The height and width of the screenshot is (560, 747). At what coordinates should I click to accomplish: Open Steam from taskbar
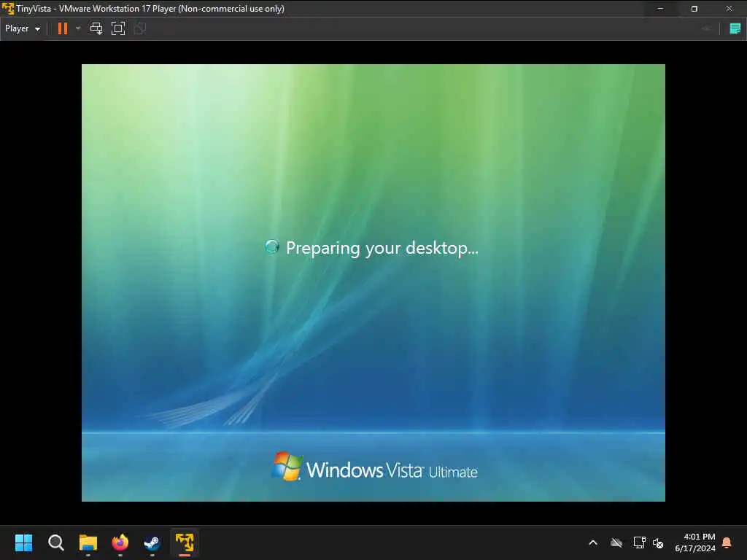[152, 542]
